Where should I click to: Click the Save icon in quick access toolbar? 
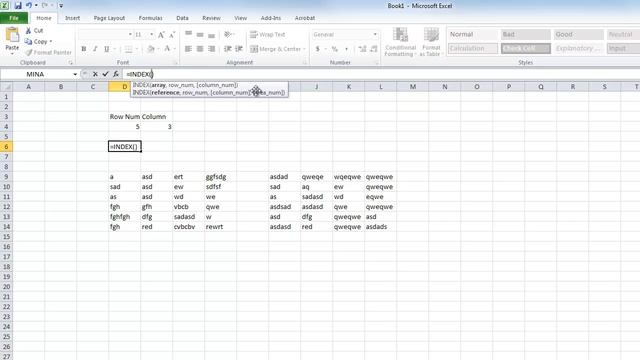click(18, 6)
